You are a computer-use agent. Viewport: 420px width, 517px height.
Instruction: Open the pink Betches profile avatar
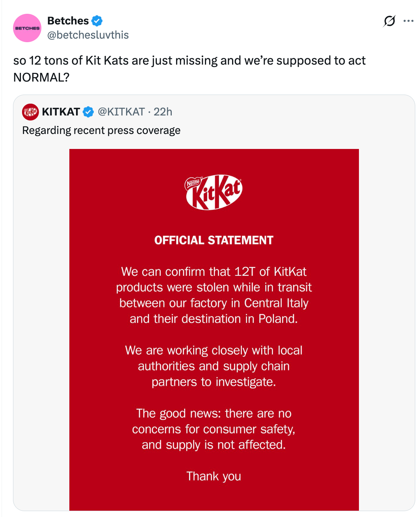(x=27, y=28)
